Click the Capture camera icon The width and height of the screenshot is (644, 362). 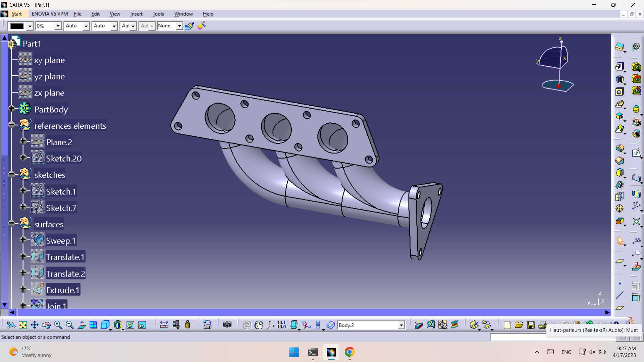click(x=227, y=325)
